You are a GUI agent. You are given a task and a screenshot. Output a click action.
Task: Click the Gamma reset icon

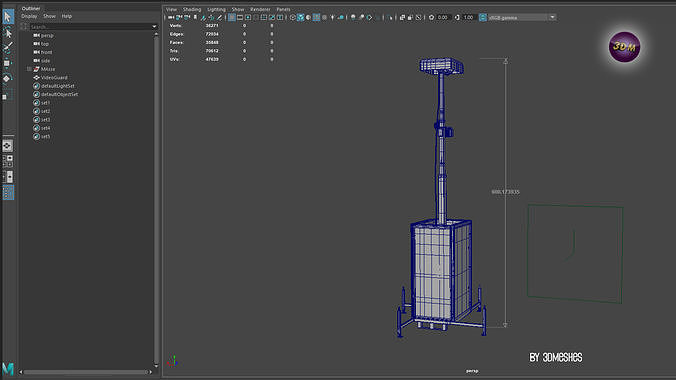pyautogui.click(x=457, y=17)
